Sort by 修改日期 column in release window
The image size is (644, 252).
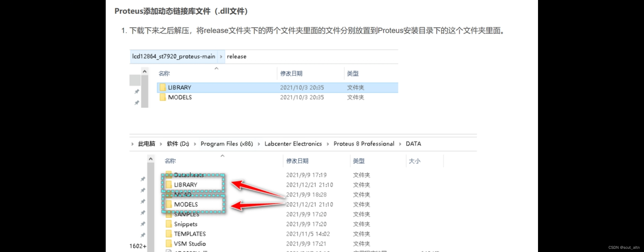[x=291, y=74]
